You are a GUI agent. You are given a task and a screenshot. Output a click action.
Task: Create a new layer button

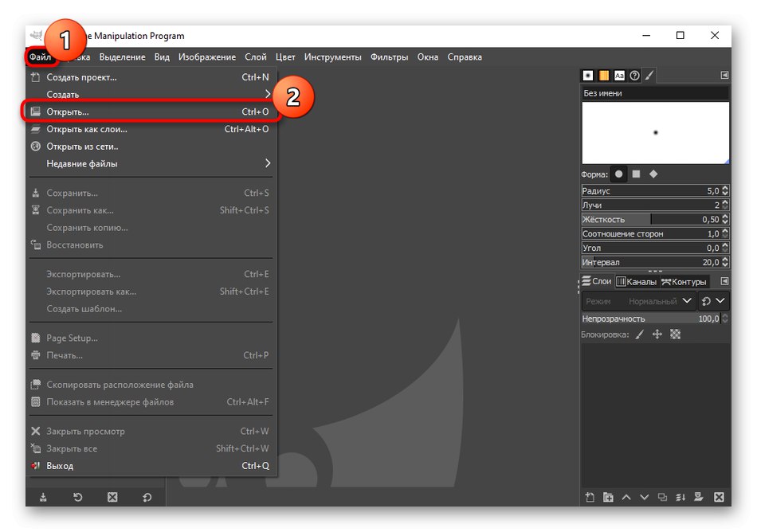pyautogui.click(x=590, y=497)
